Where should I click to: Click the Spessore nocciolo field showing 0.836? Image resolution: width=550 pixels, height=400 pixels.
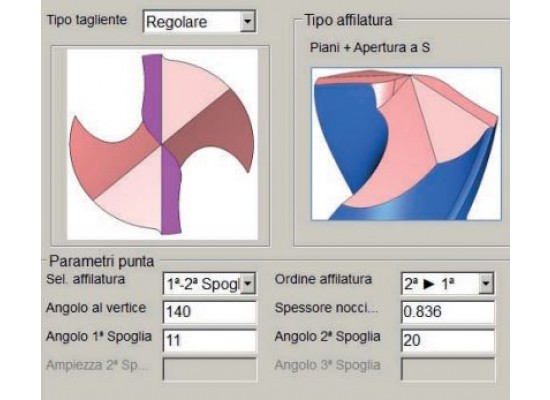pyautogui.click(x=448, y=312)
